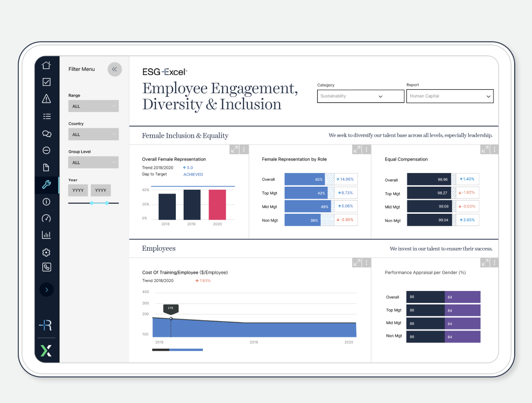Open the Country filter dropdown
This screenshot has height=403, width=532.
(93, 135)
